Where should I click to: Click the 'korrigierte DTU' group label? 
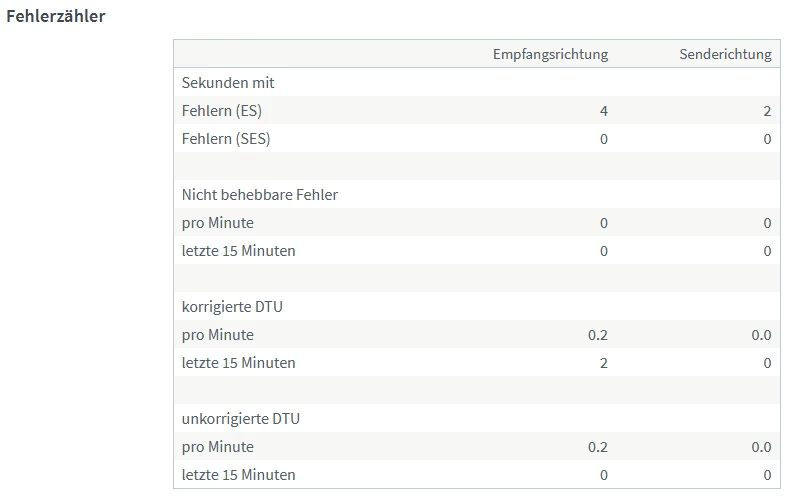(232, 307)
